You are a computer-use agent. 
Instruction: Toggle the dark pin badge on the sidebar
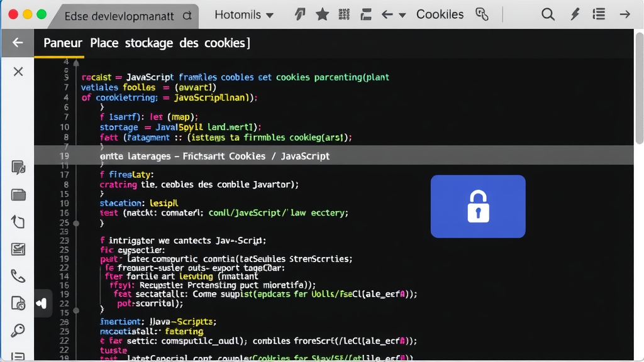42,303
